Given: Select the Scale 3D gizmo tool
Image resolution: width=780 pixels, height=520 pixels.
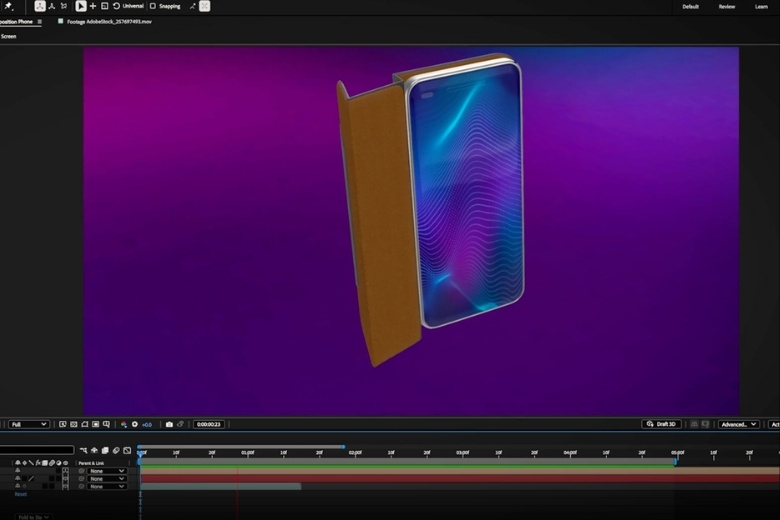Looking at the screenshot, I should click(x=104, y=6).
